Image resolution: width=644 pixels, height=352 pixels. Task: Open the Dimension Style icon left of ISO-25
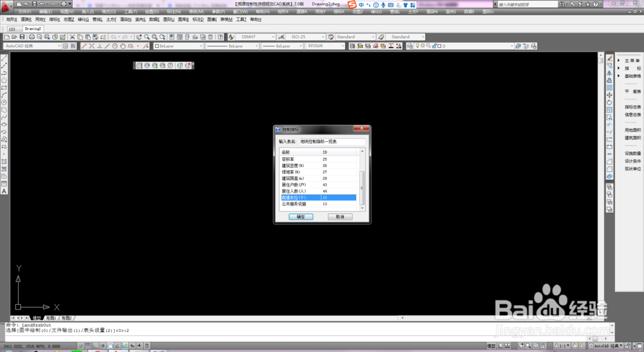pyautogui.click(x=281, y=37)
